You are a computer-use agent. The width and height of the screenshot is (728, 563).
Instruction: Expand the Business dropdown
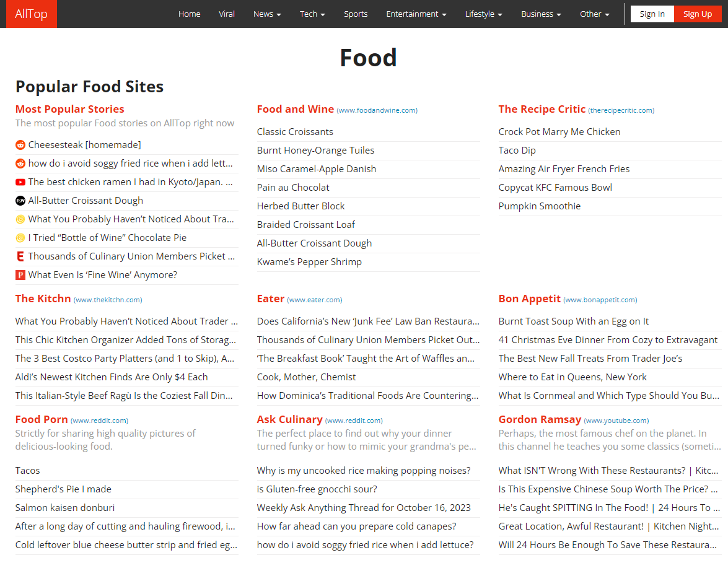(x=541, y=14)
